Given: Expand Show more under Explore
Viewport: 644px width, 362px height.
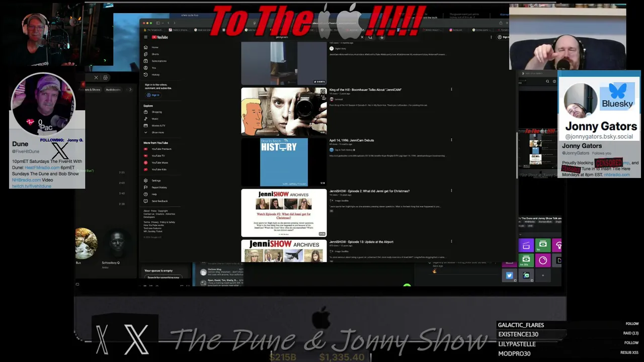Looking at the screenshot, I should 154,132.
